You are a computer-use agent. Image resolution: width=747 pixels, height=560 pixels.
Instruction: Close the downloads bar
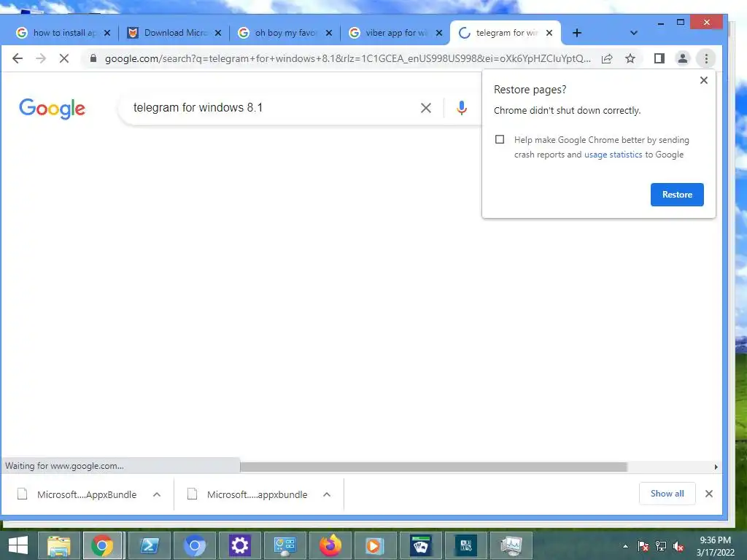tap(709, 494)
